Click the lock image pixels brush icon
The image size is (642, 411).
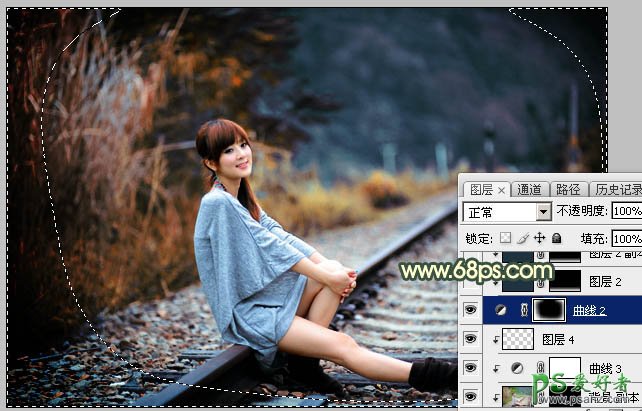coord(524,239)
